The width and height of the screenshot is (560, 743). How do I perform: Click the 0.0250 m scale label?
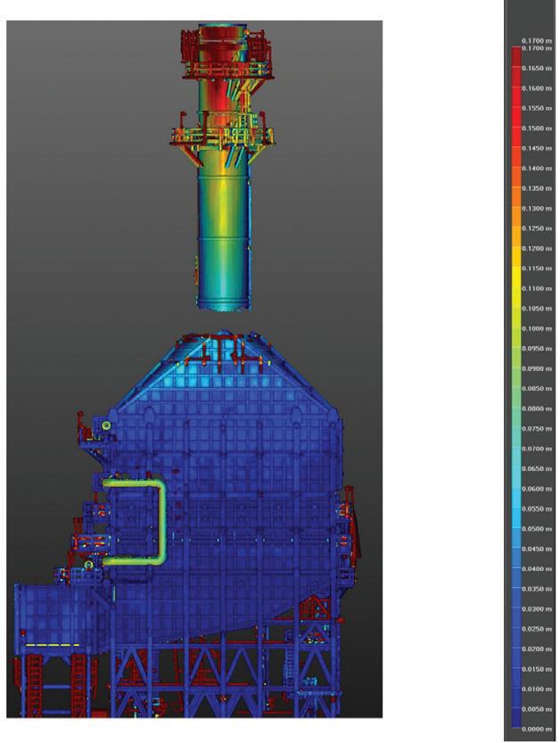[x=537, y=629]
